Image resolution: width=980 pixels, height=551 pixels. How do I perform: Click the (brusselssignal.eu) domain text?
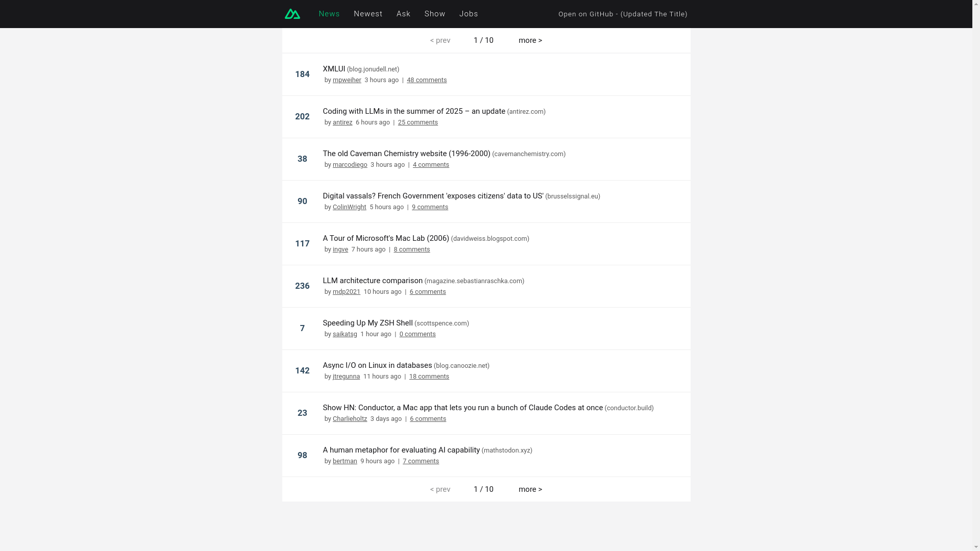click(x=573, y=196)
